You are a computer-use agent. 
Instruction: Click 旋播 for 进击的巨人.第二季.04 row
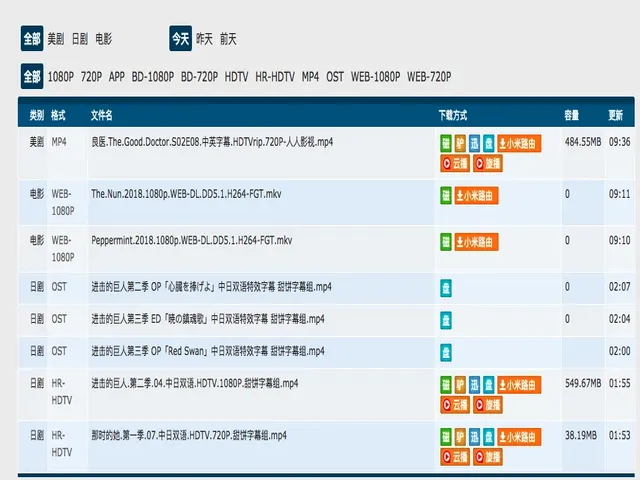(x=488, y=405)
